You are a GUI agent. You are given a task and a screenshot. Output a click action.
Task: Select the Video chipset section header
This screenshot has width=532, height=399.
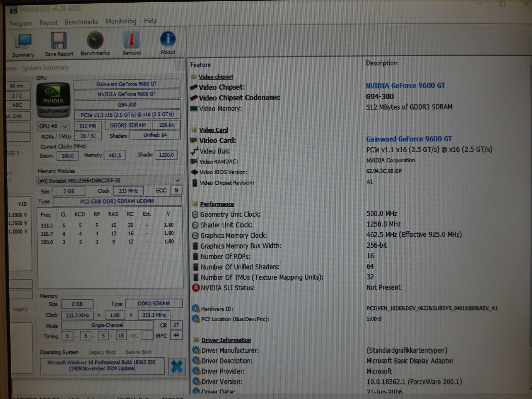tap(216, 77)
